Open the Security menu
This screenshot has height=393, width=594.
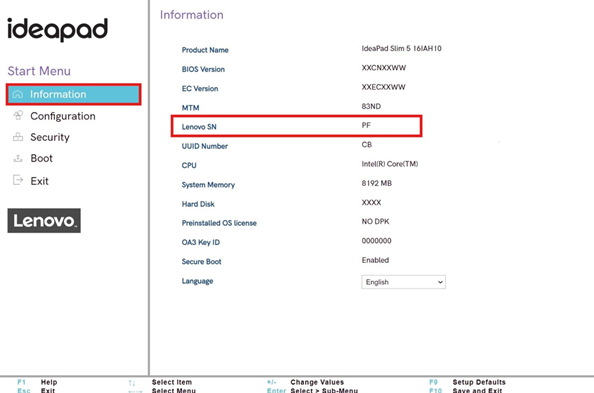[50, 137]
